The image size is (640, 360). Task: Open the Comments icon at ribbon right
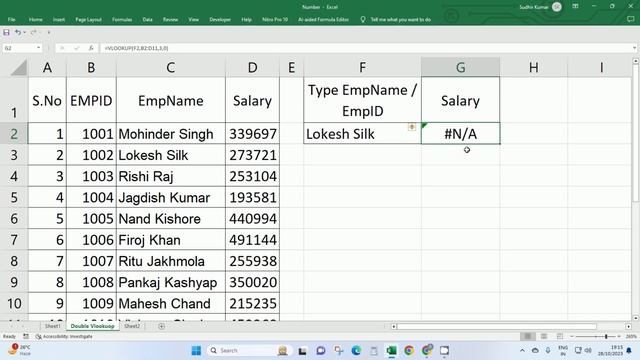pos(631,19)
